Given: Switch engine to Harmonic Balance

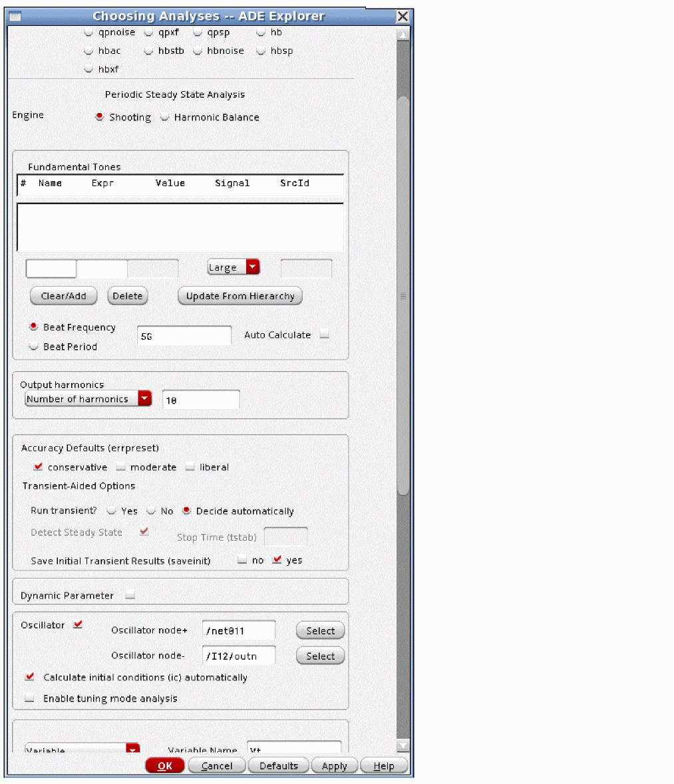Looking at the screenshot, I should click(164, 118).
